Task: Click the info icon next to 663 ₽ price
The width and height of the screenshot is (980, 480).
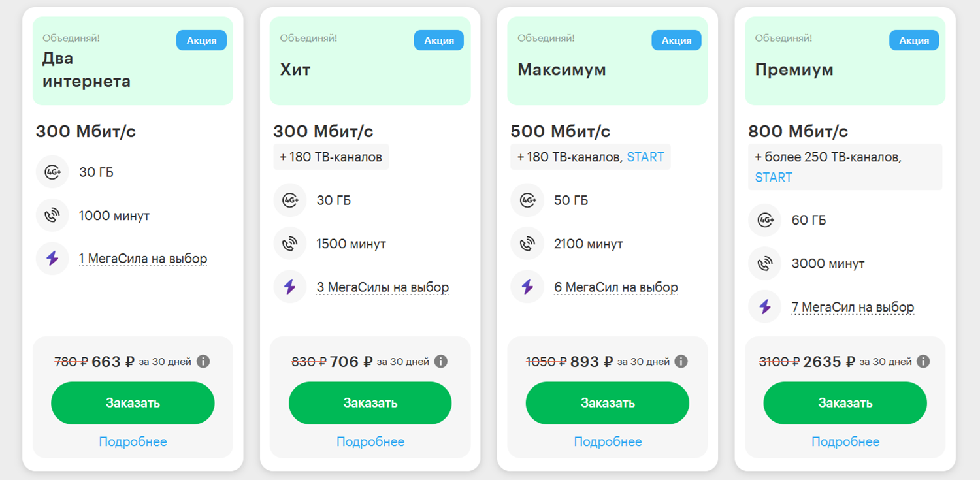Action: tap(203, 361)
